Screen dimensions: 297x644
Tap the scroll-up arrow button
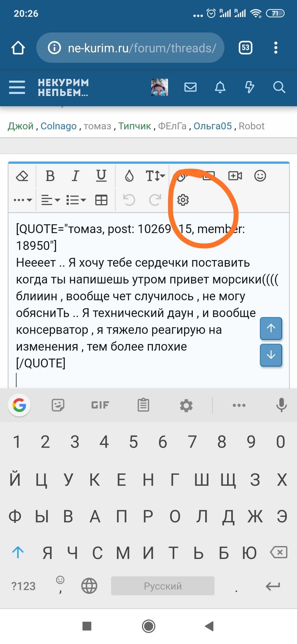271,328
